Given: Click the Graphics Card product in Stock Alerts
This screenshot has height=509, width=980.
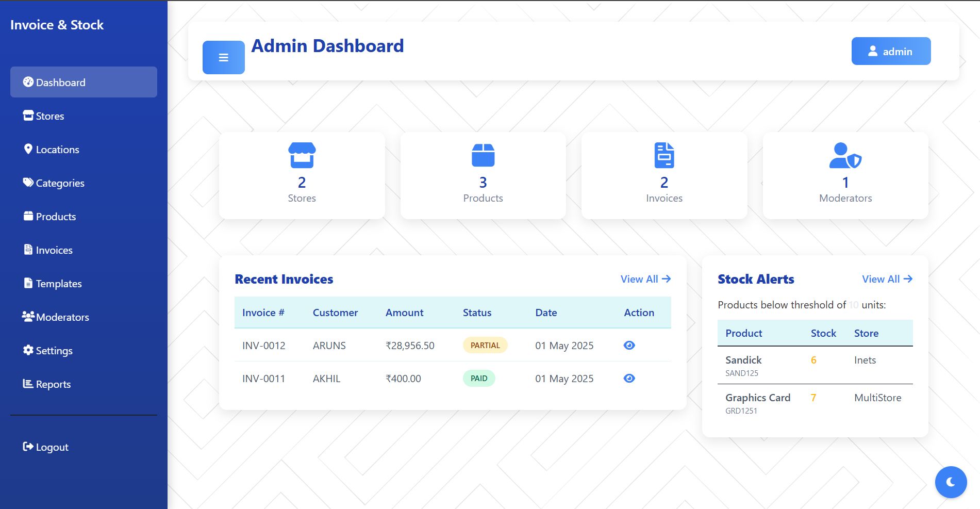Looking at the screenshot, I should 757,398.
